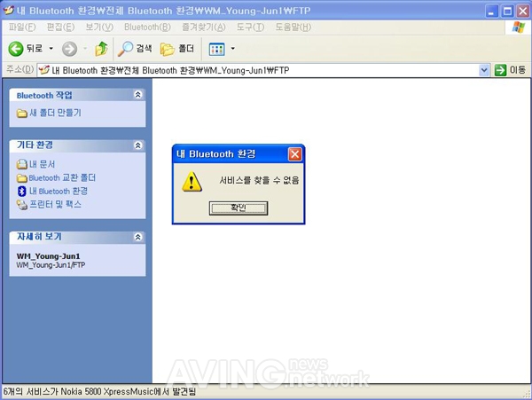Viewport: 532px width, 400px height.
Task: Click the Views icon in toolbar
Action: (x=216, y=49)
